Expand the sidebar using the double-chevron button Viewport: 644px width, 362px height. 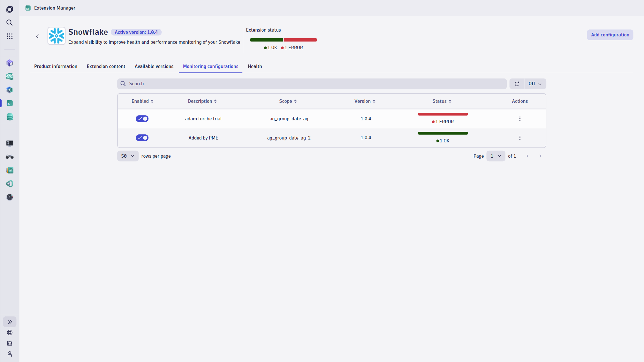(10, 321)
